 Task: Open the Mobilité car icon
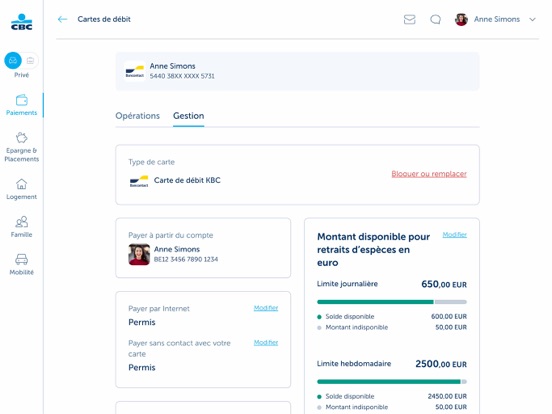[x=21, y=259]
